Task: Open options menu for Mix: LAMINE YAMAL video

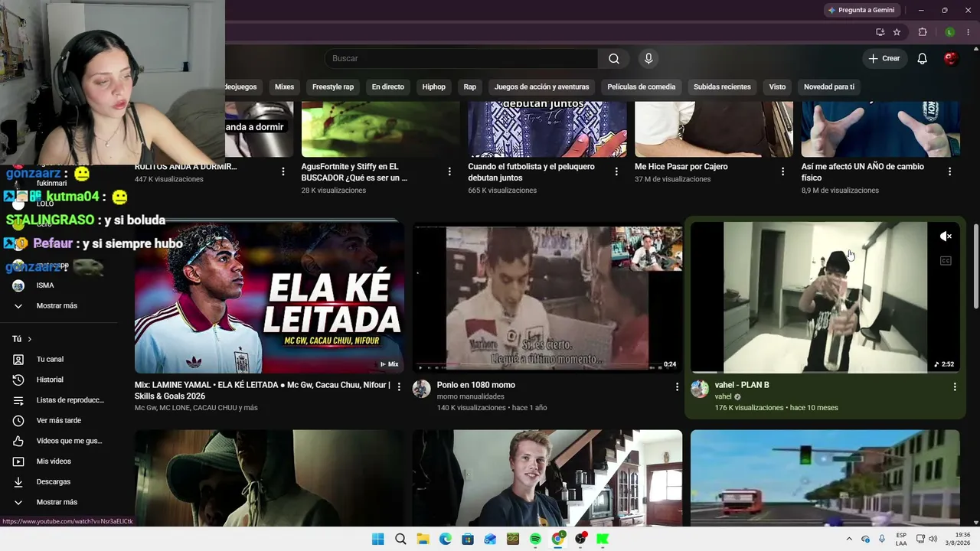Action: tap(399, 387)
